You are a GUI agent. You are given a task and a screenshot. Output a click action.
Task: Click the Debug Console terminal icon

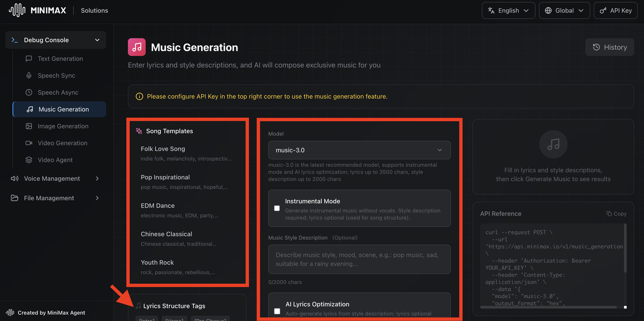coord(15,40)
